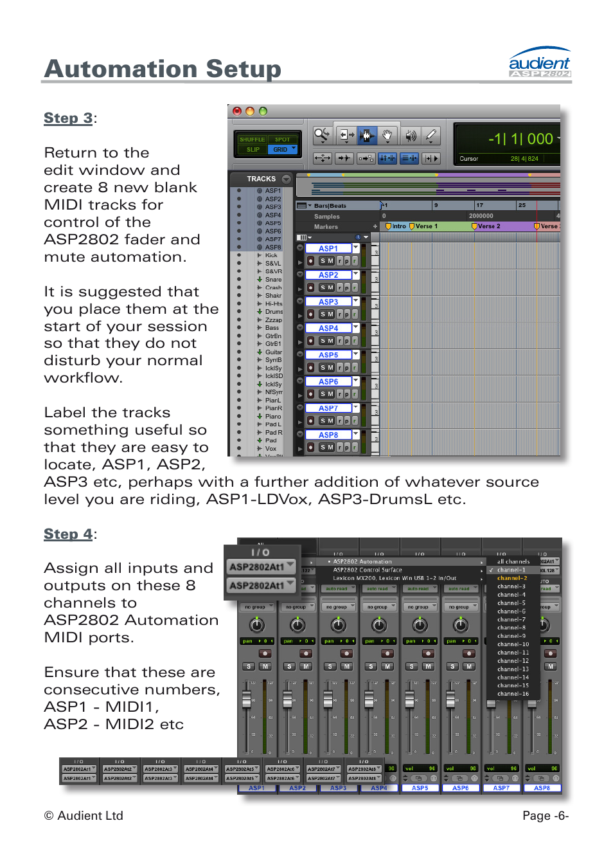613x868 pixels.
Task: Click the Mirrored MIDI Editing icon
Action: 366,158
